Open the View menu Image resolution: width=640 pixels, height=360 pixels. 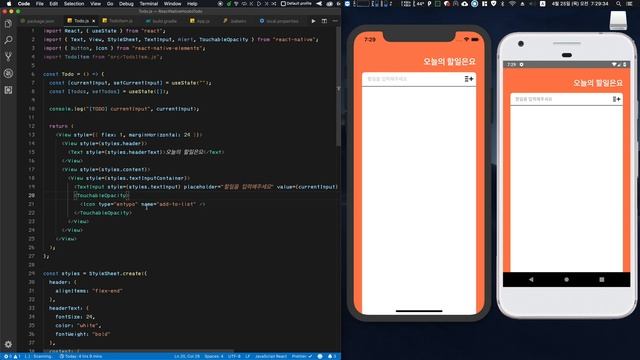96,4
